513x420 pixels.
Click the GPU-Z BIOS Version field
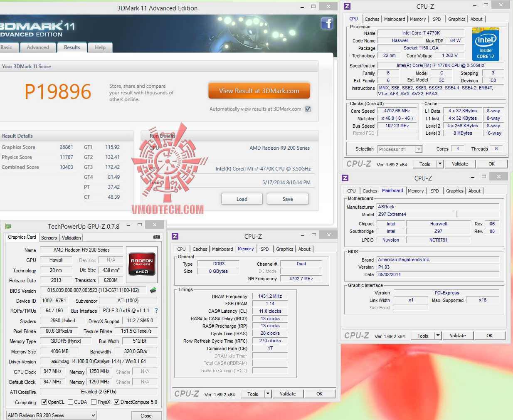tap(94, 290)
